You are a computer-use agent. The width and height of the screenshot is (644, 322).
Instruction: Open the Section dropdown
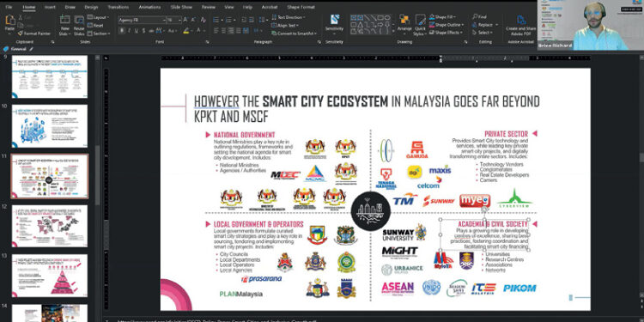click(x=99, y=33)
